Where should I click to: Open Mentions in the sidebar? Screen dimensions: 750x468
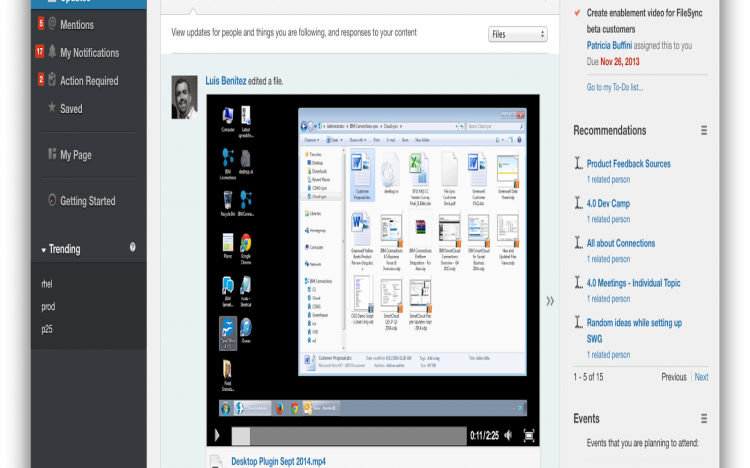(77, 24)
